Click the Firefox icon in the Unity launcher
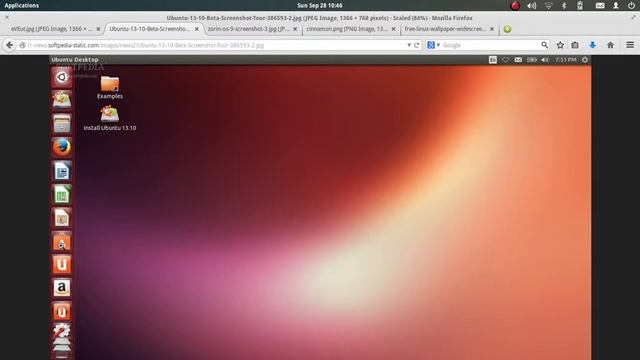The width and height of the screenshot is (640, 360). tap(62, 147)
